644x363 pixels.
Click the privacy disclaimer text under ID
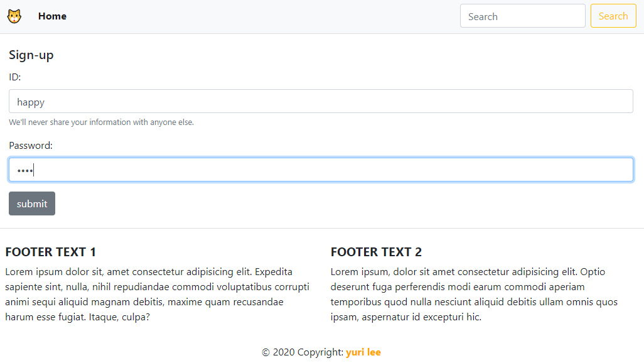coord(100,122)
